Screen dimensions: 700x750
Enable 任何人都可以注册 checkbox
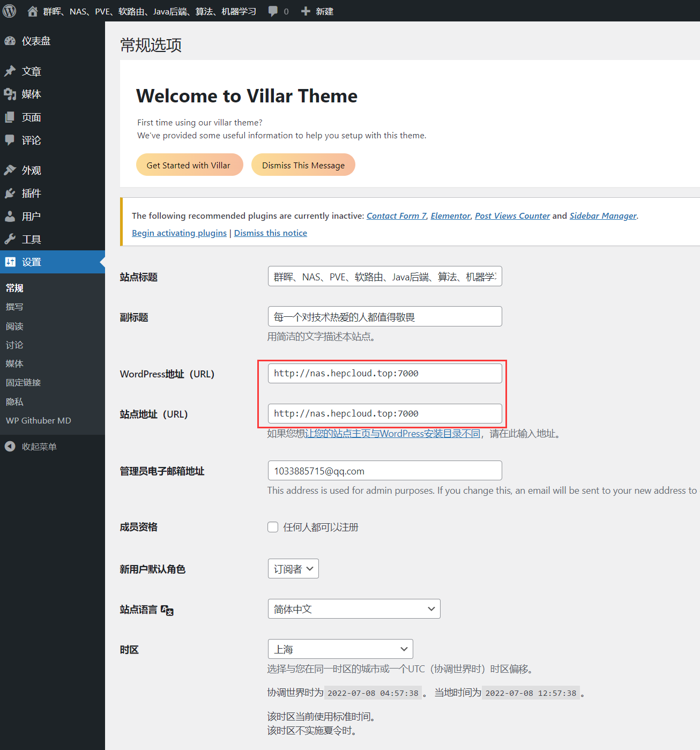(x=273, y=527)
